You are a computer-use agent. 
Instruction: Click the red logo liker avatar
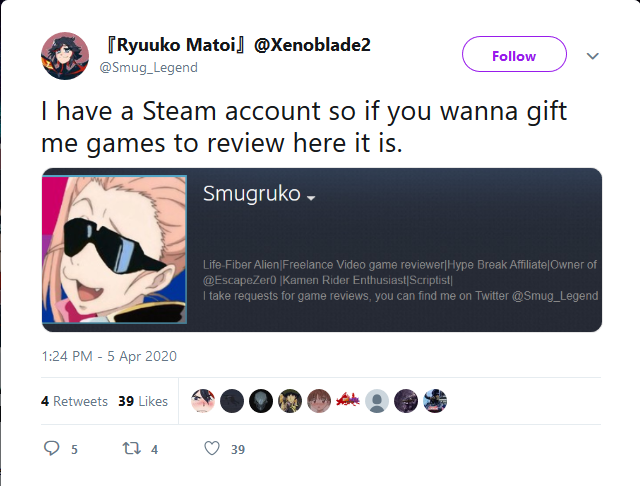click(x=348, y=401)
